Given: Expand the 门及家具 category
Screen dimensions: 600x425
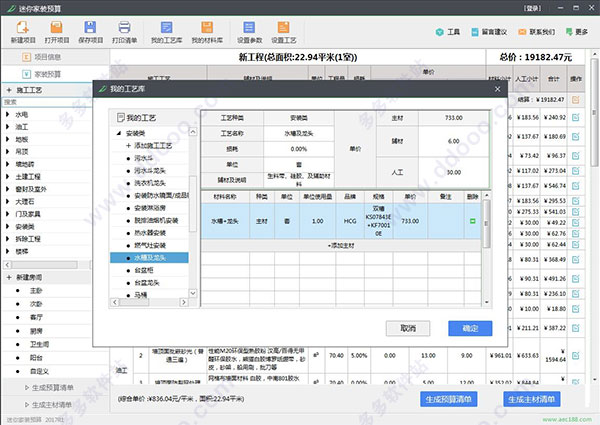Looking at the screenshot, I should pos(8,214).
